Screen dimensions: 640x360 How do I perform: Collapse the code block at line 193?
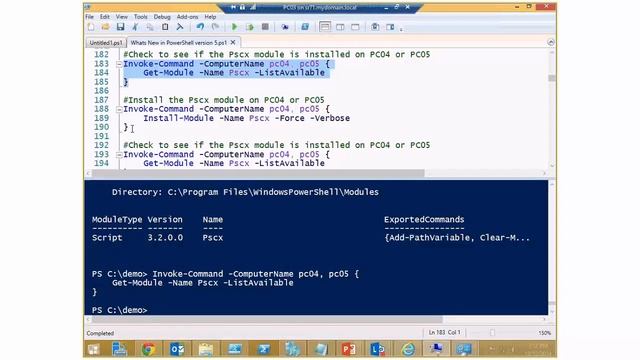tap(119, 155)
